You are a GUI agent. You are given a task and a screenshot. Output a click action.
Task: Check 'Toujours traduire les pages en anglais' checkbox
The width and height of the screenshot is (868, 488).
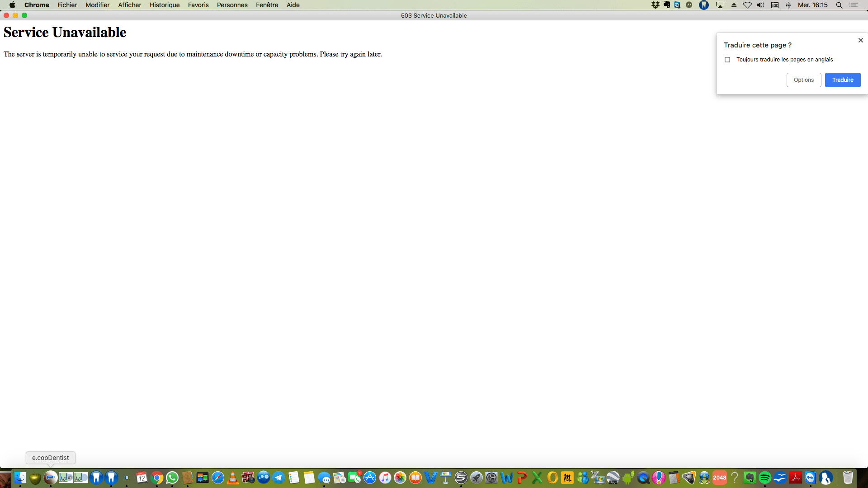(727, 60)
